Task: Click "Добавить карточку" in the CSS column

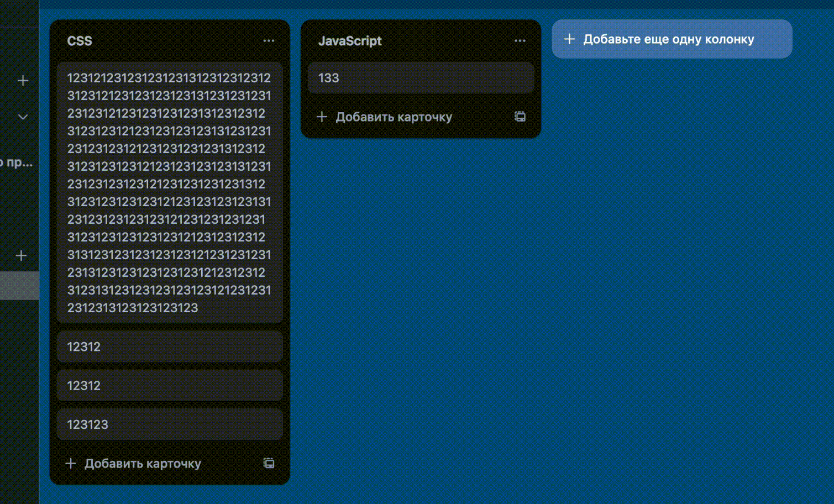Action: (x=143, y=464)
